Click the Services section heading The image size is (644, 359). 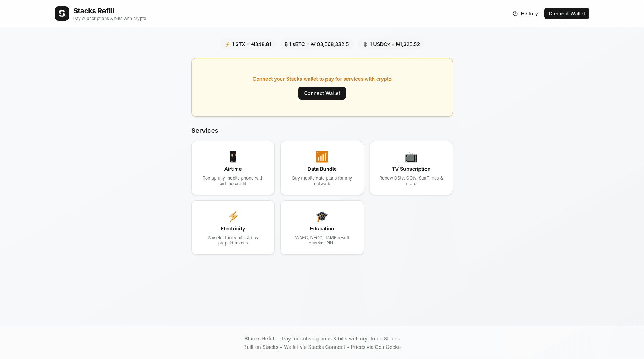pos(205,131)
